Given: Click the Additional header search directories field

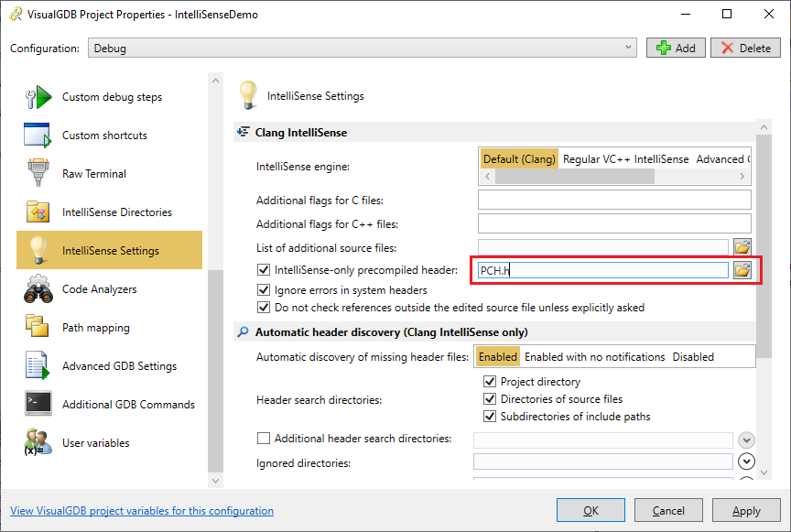Looking at the screenshot, I should (602, 440).
